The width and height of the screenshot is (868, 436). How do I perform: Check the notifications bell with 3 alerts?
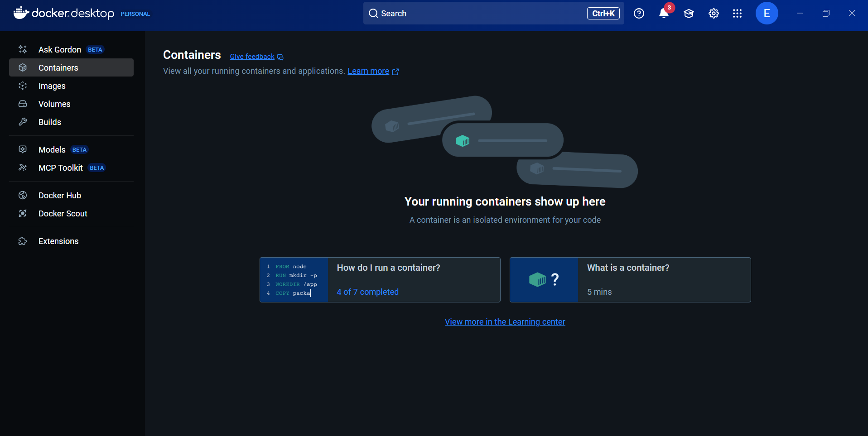coord(663,13)
